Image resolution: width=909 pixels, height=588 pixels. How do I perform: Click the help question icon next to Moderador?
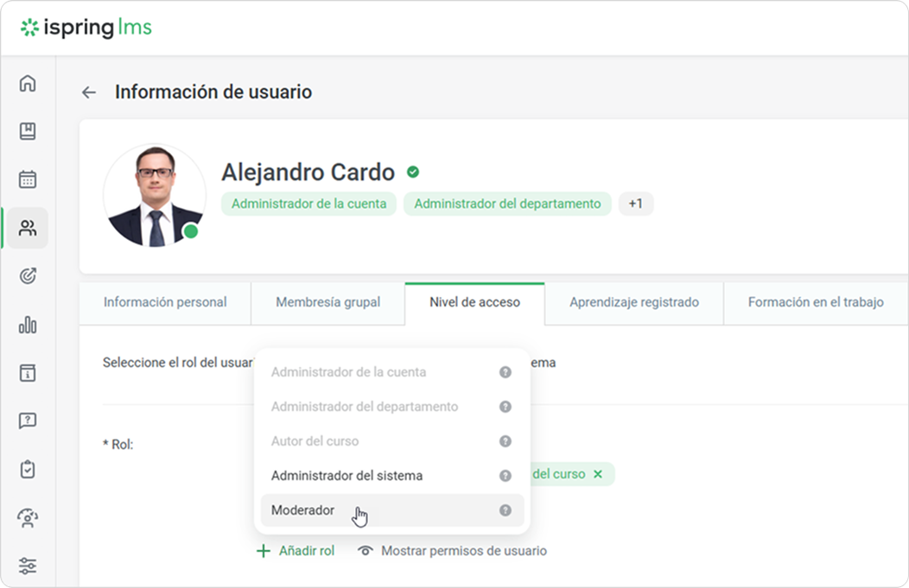point(505,510)
